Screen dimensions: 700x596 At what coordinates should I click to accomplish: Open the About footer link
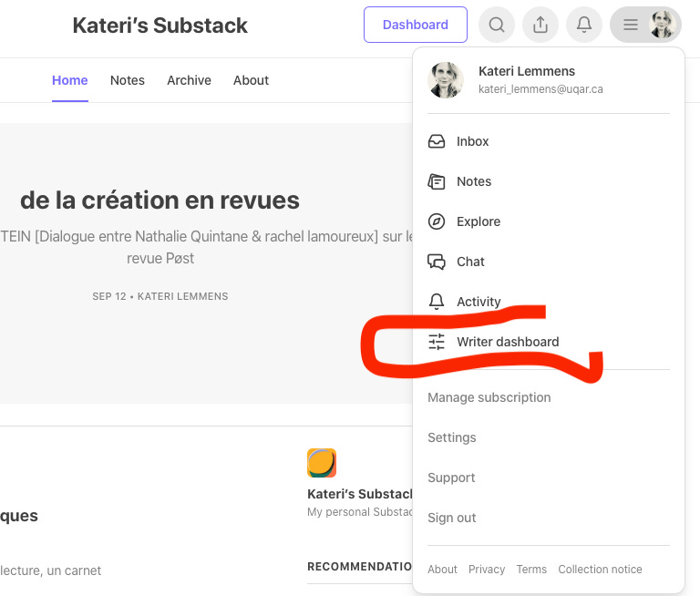coord(442,570)
